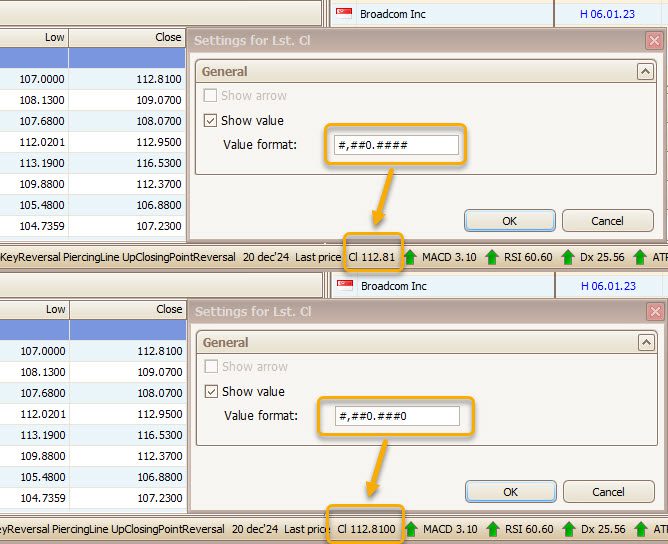Click the Value format field containing #,##0.###0
668x544 pixels.
pyautogui.click(x=396, y=416)
